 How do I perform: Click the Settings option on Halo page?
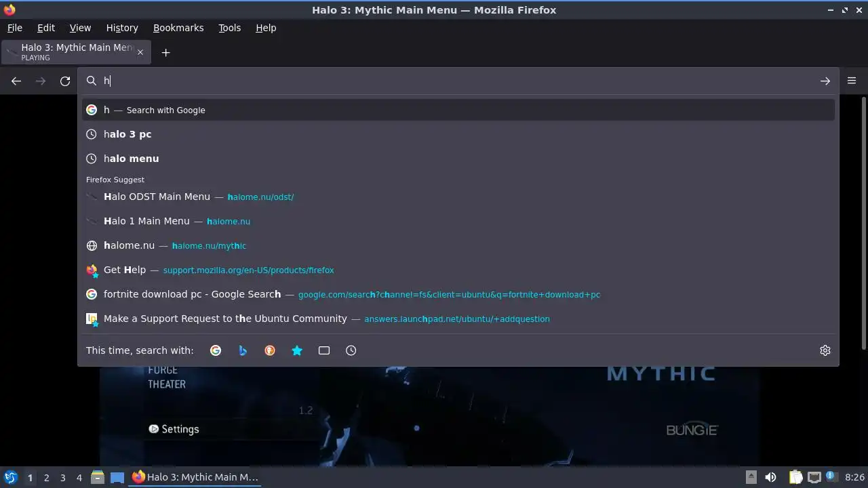[x=174, y=429]
